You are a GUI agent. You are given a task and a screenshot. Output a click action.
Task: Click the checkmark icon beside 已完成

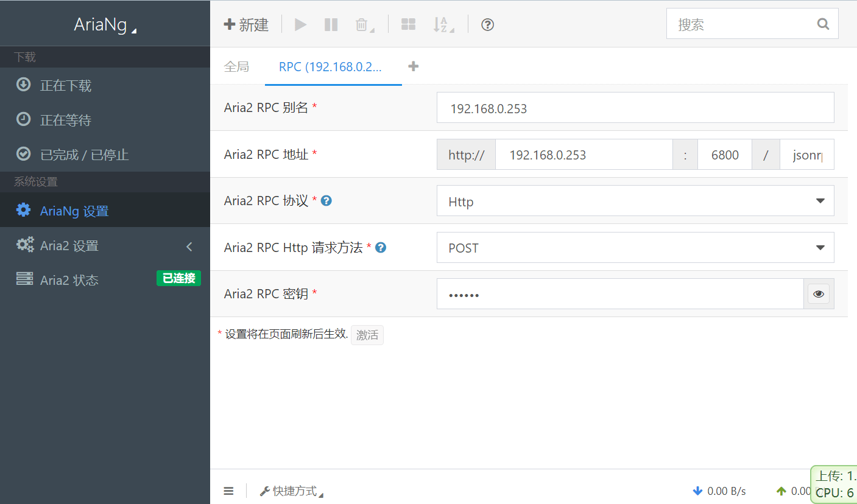pos(23,154)
